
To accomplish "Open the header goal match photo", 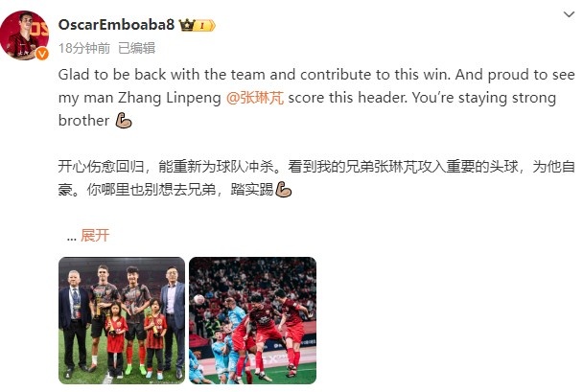I will (252, 320).
